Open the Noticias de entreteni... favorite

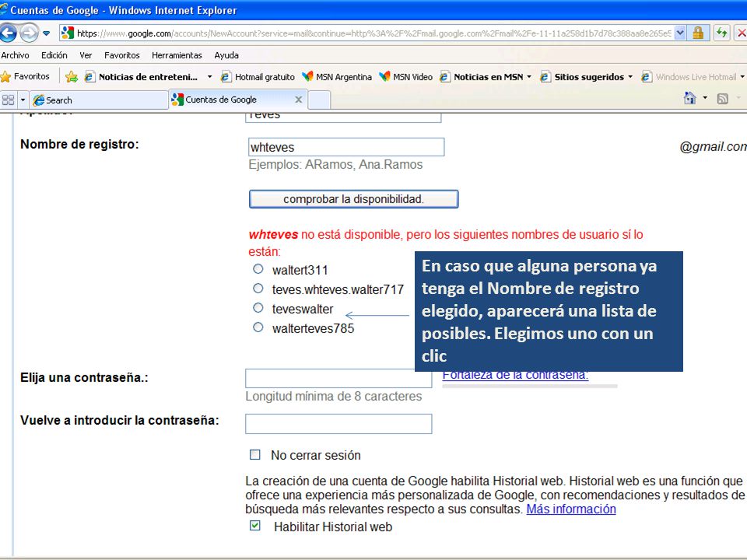click(x=141, y=77)
